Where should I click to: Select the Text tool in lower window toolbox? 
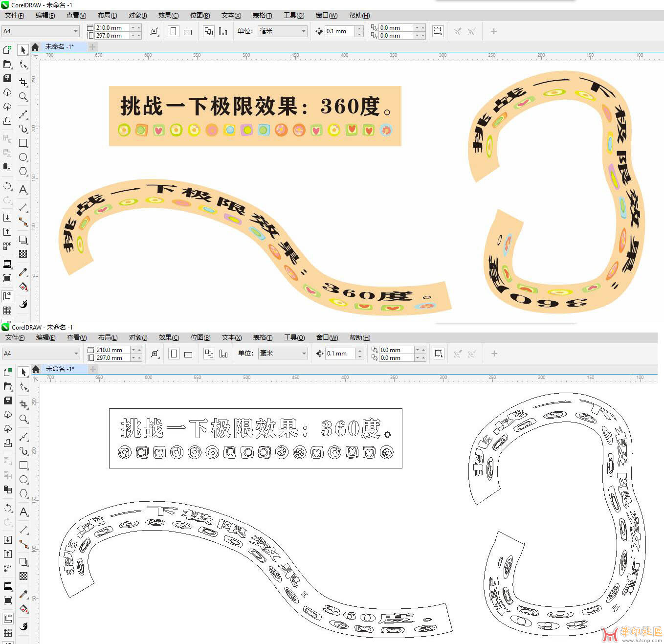coord(23,511)
